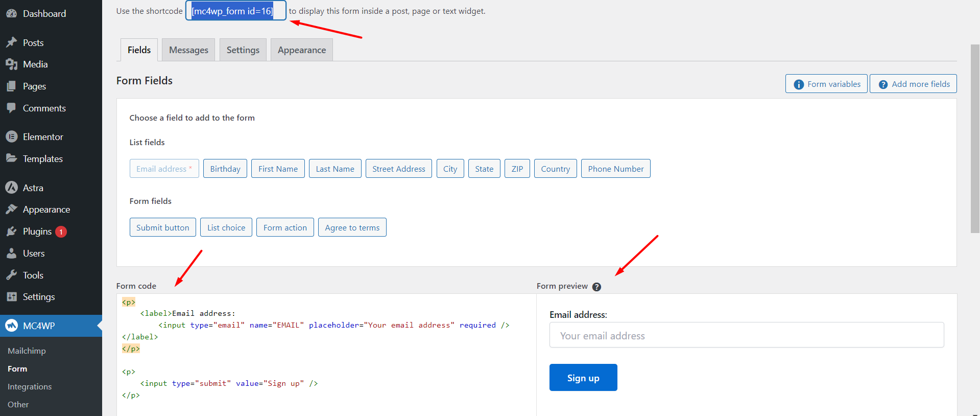Click the MC4WP logo icon
980x416 pixels.
coord(11,326)
